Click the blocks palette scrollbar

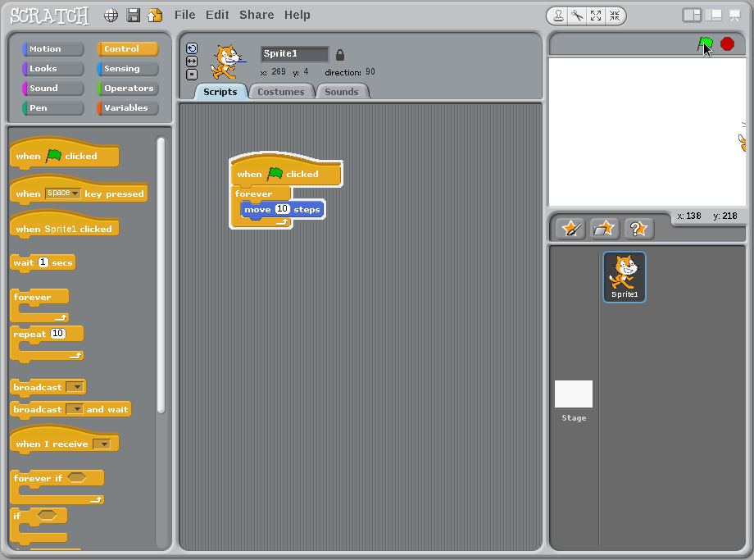click(161, 275)
